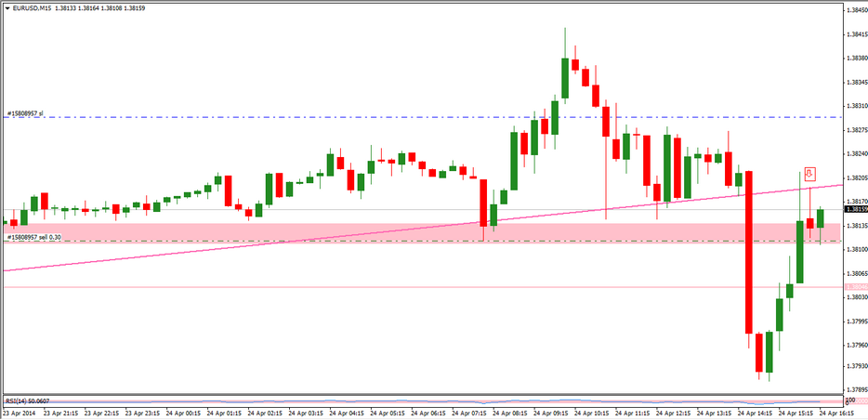Click the lowest red candle near 1.3790

pyautogui.click(x=758, y=351)
